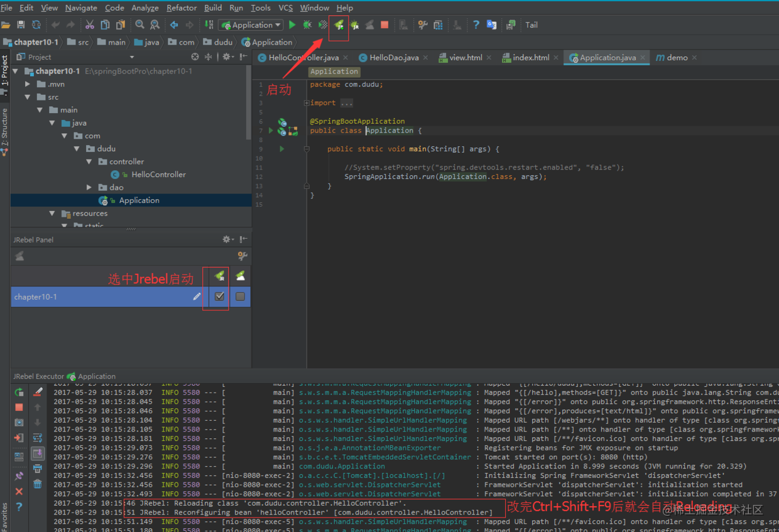This screenshot has width=779, height=532.
Task: Open the Favorites side tool window
Action: [4, 516]
